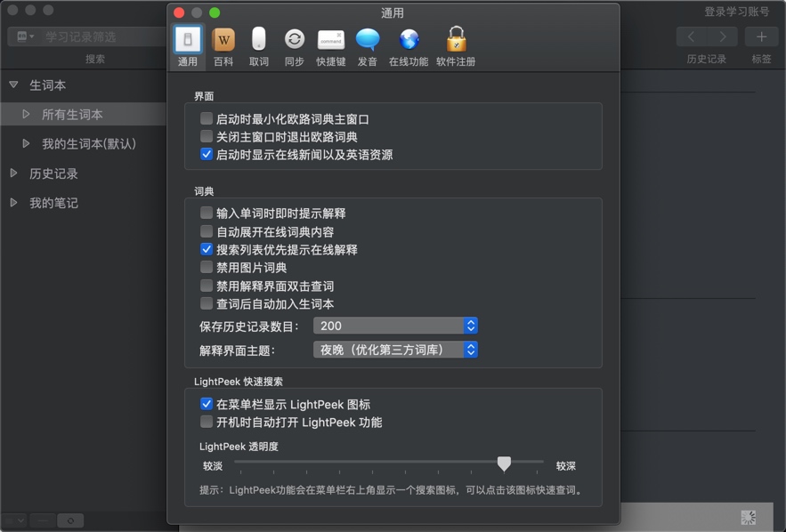Select 所有生词本 in the sidebar

tap(71, 114)
